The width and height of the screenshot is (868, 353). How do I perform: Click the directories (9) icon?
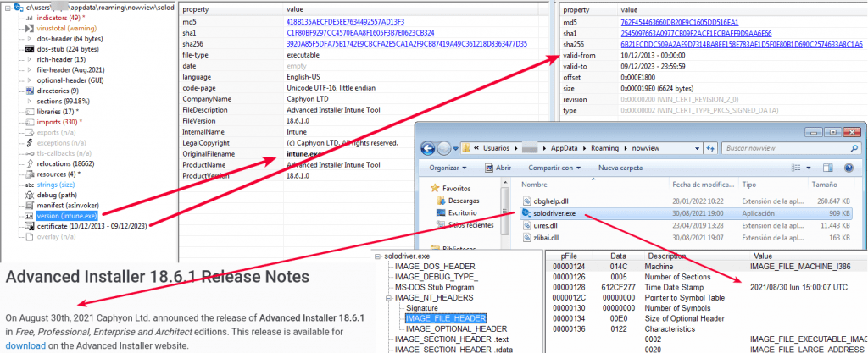tap(30, 91)
